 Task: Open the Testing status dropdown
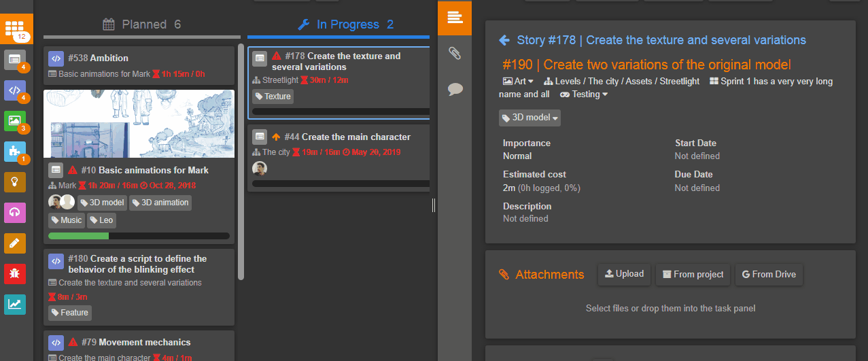(584, 94)
